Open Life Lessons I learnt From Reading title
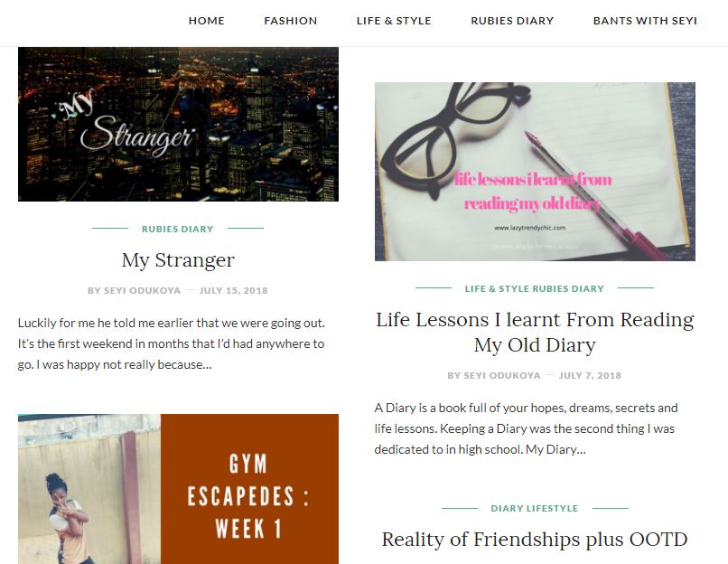 pyautogui.click(x=535, y=333)
